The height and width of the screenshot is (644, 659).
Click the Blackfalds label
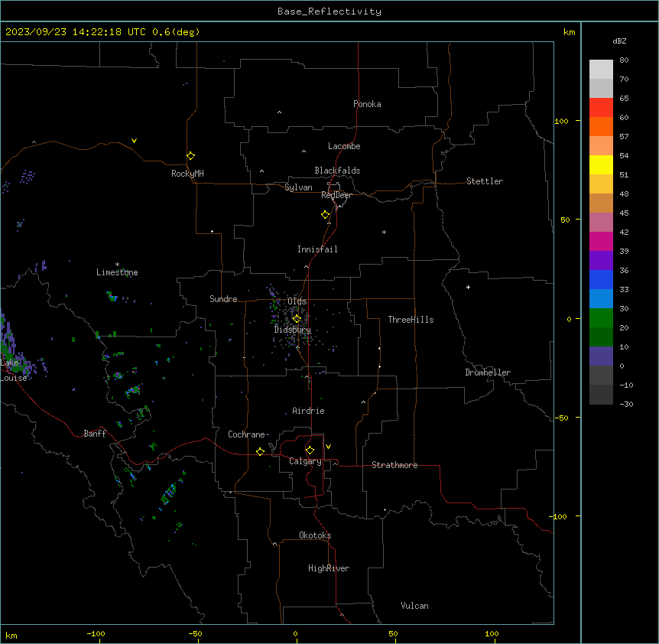click(337, 171)
